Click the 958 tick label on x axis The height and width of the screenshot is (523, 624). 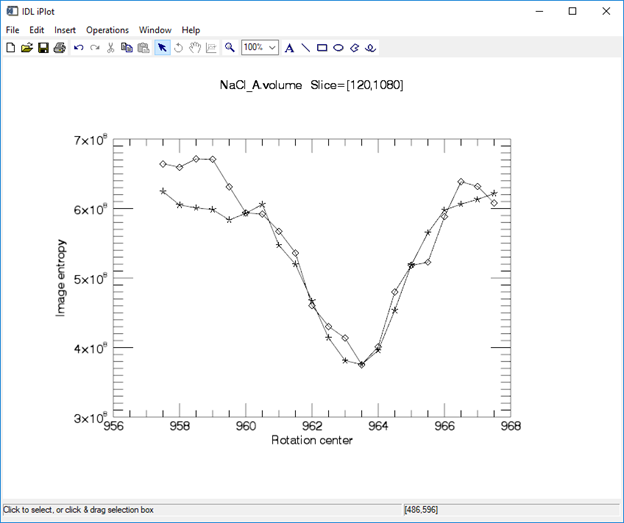click(180, 426)
